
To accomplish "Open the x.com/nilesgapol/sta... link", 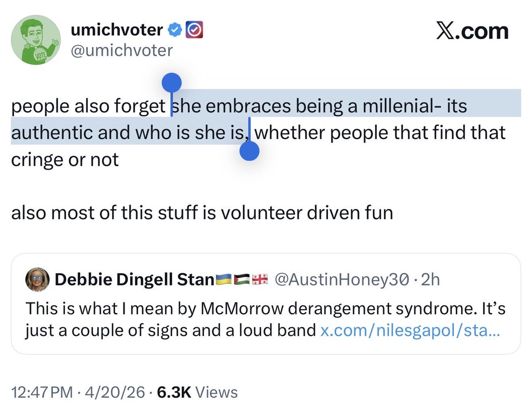I will point(410,330).
